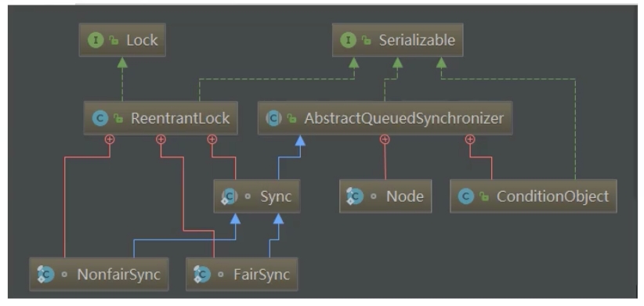Click the interface icon on Lock node

96,40
